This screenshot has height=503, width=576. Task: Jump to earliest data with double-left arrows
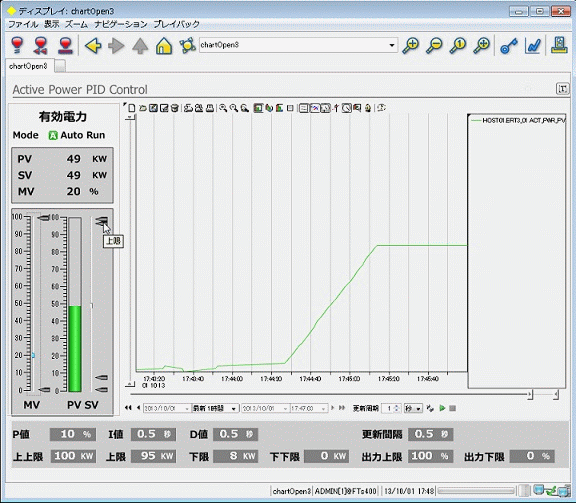click(128, 407)
